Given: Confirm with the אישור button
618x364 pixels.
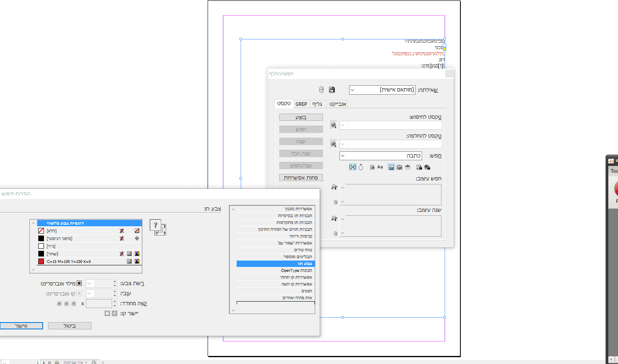Looking at the screenshot, I should click(21, 326).
